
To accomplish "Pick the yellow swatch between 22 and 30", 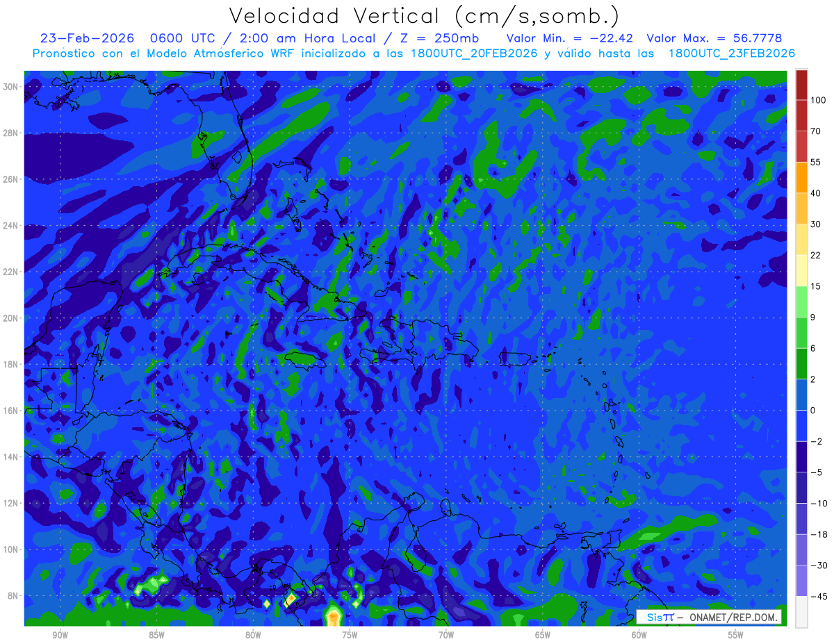I will (801, 239).
